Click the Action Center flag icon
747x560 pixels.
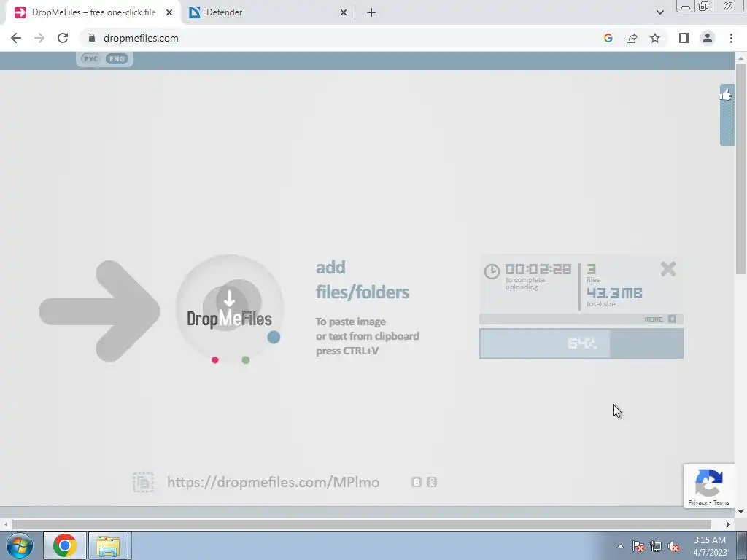(x=638, y=546)
